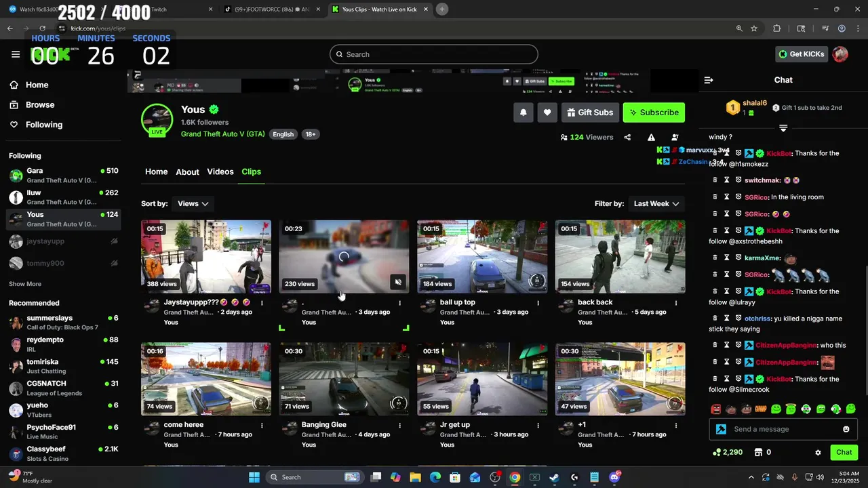868x488 pixels.
Task: Play the 'Jr get up' clip thumbnail
Action: point(482,379)
